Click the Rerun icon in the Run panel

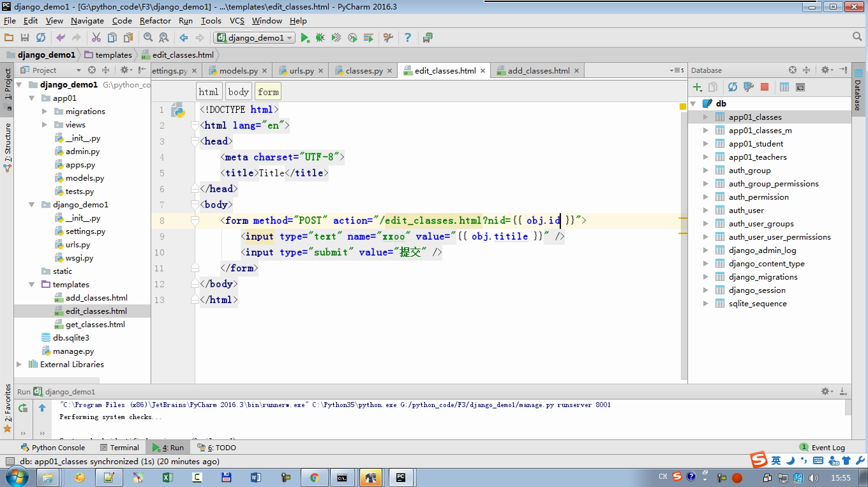pyautogui.click(x=23, y=408)
